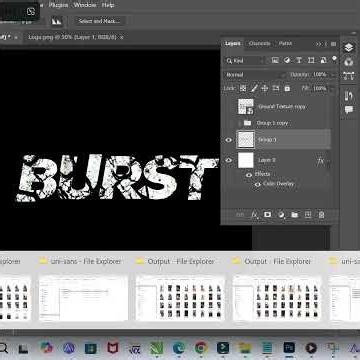
Task: Click the Color Overlay effect label
Action: [279, 184]
